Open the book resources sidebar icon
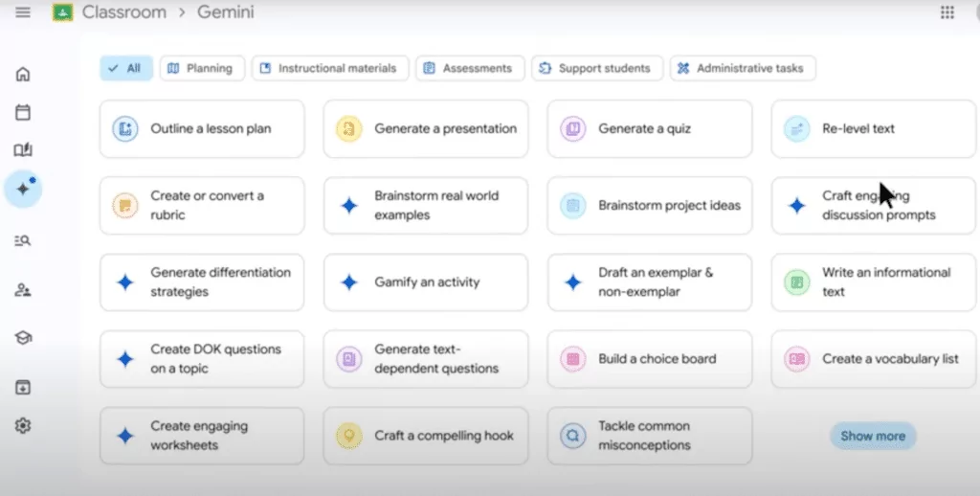Image resolution: width=980 pixels, height=496 pixels. click(x=23, y=150)
